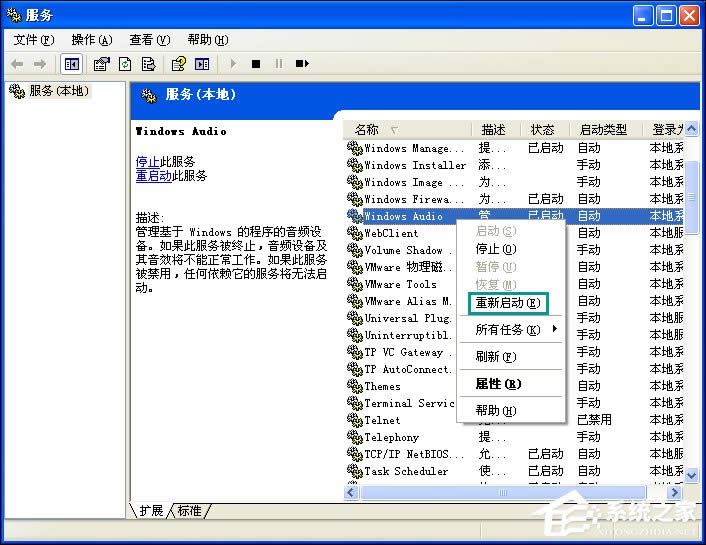
Task: Select 属性(R) from the context menu
Action: [x=498, y=384]
